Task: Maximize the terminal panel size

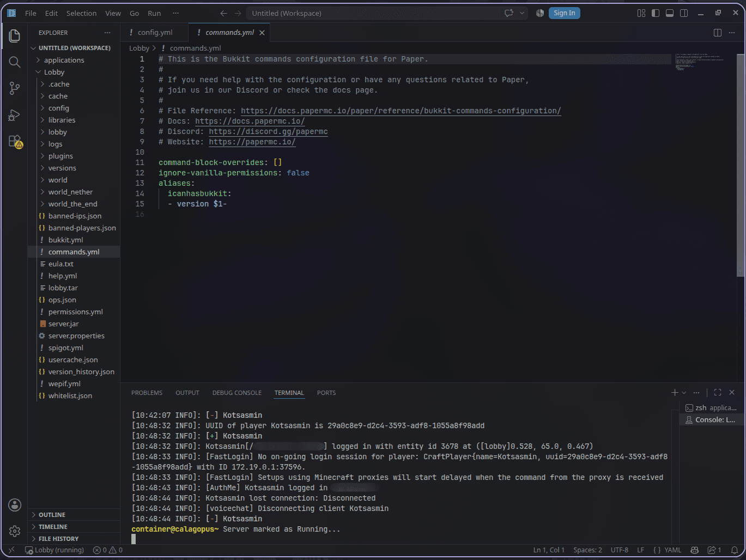Action: (x=718, y=393)
